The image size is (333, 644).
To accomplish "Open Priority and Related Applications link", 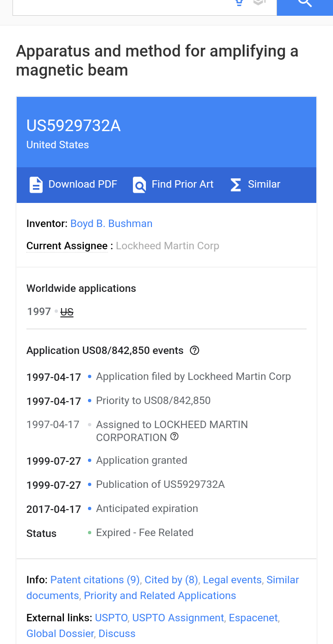I will click(x=160, y=595).
